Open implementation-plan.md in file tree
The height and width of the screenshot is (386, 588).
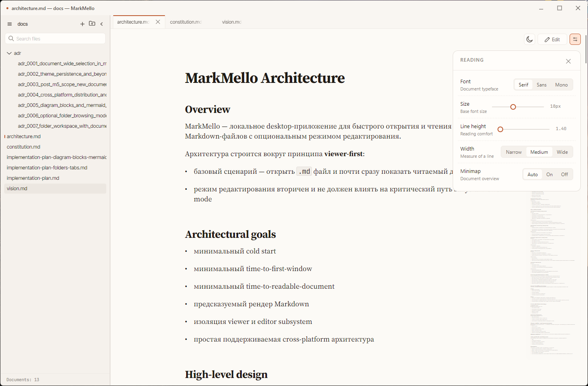(55, 178)
